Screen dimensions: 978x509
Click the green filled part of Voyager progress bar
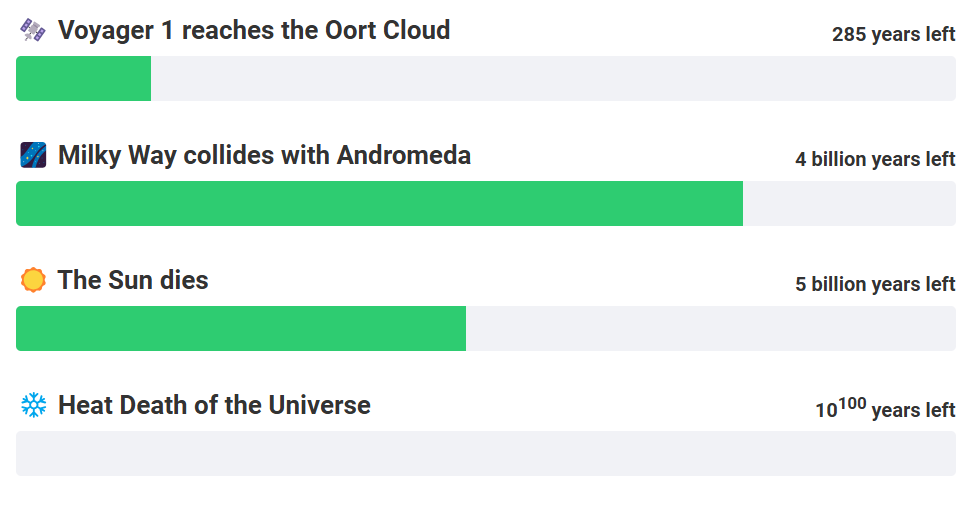pyautogui.click(x=84, y=79)
